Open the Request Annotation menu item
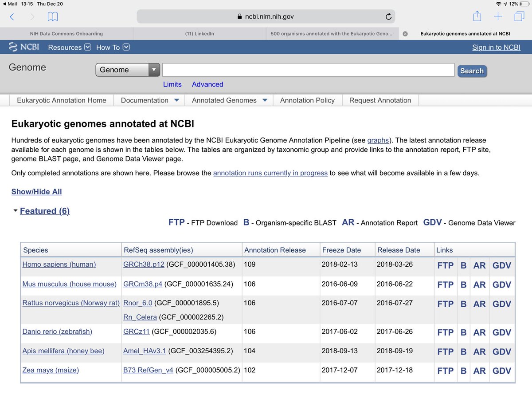The width and height of the screenshot is (532, 399). 380,100
